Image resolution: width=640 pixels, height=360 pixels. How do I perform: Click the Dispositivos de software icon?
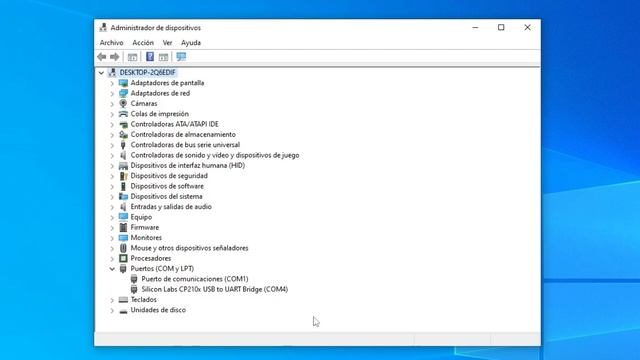click(123, 186)
